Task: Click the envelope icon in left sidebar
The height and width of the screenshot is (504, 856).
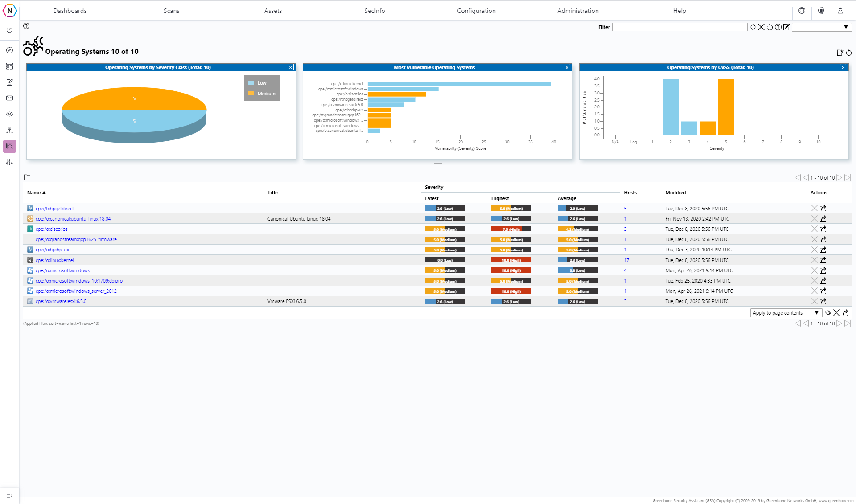Action: pyautogui.click(x=9, y=98)
